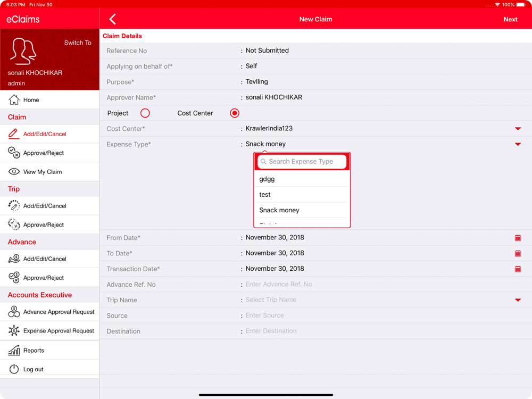Tap Log out in the sidebar
Screen dimensions: 532x399
coord(49,369)
